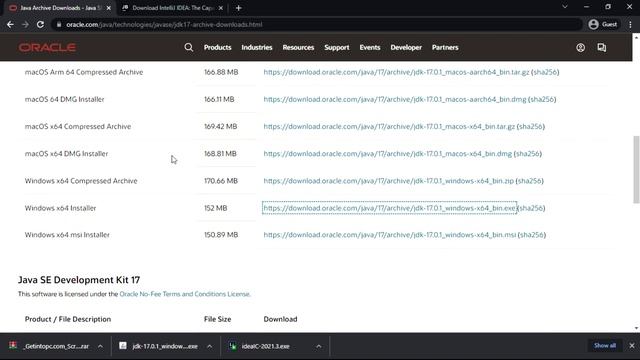Open sha256 for Windows x64 exe installer

coord(531,208)
